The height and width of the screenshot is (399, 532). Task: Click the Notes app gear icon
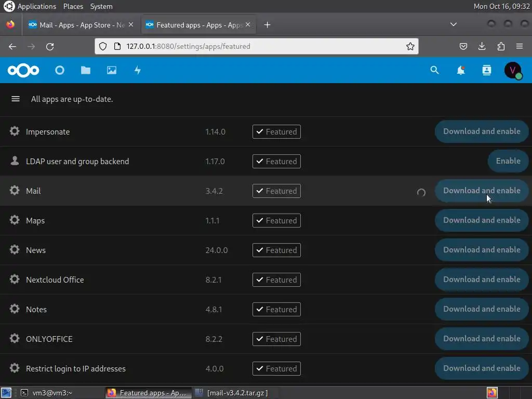coord(14,309)
